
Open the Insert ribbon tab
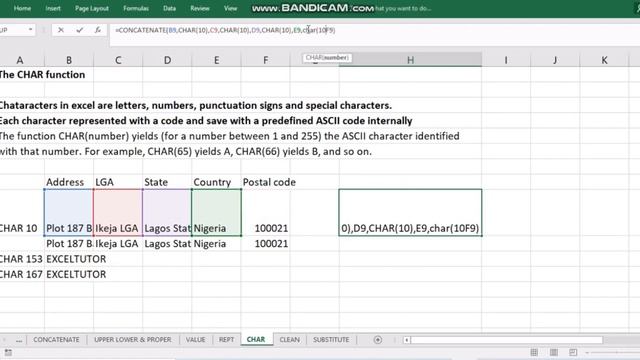pos(53,8)
